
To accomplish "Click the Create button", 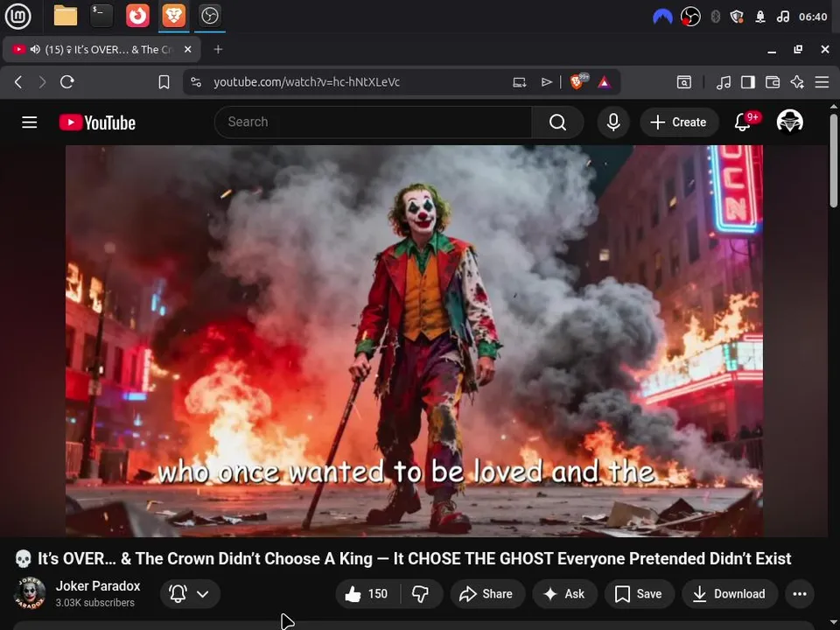I will (x=679, y=122).
